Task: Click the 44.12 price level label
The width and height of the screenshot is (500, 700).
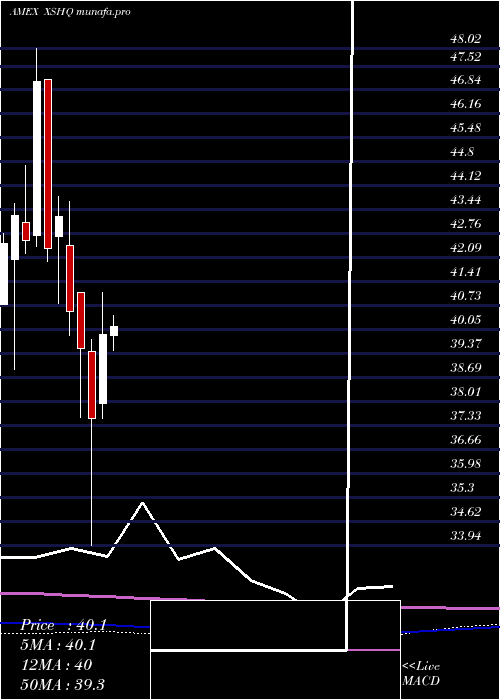Action: 466,176
